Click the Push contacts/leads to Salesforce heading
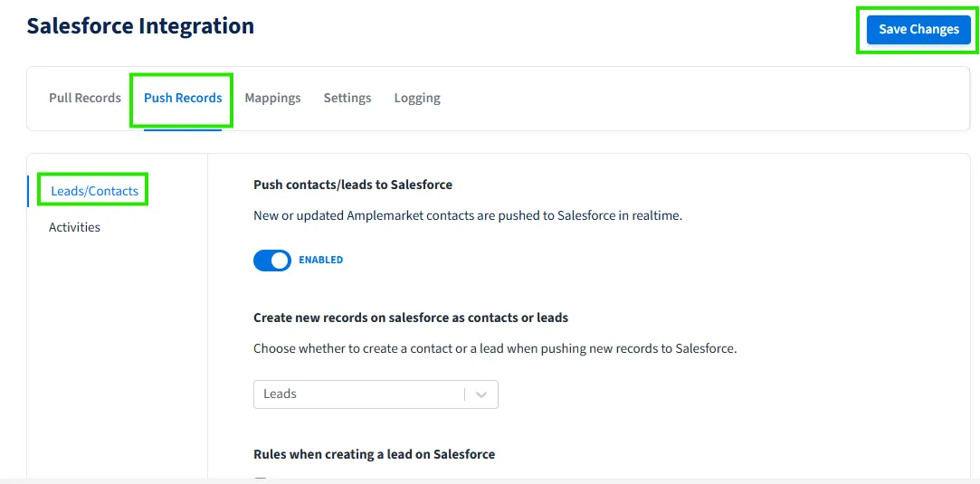Image resolution: width=980 pixels, height=484 pixels. 353,185
